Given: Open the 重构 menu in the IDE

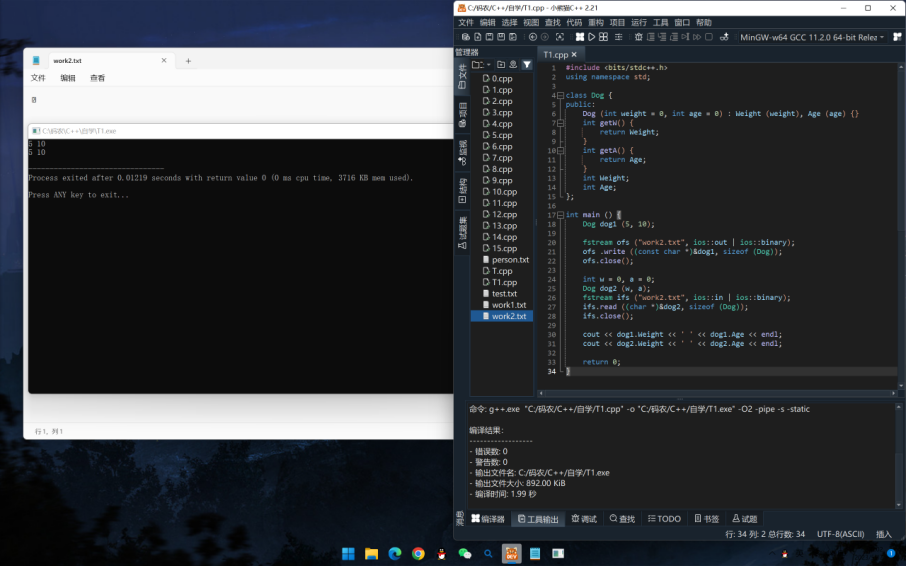Looking at the screenshot, I should click(596, 23).
